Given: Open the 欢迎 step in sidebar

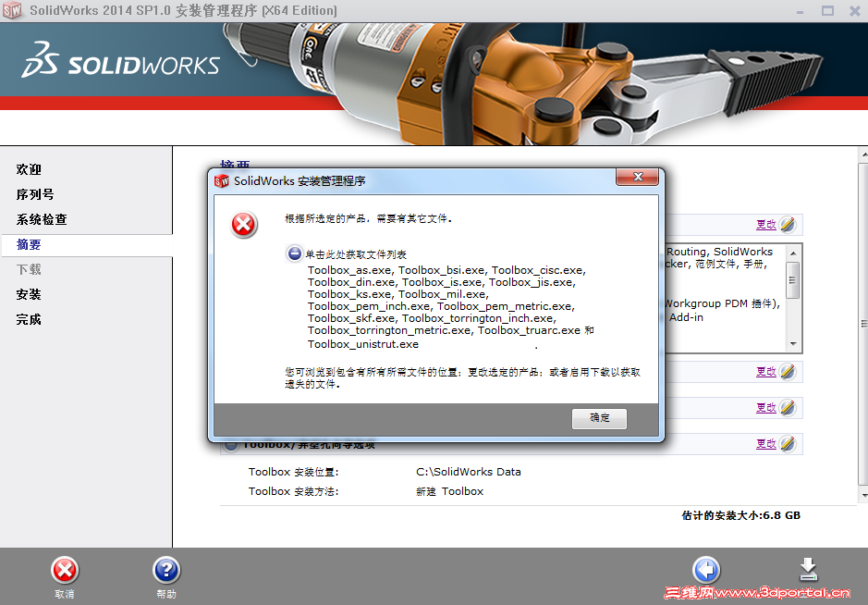Looking at the screenshot, I should [29, 169].
